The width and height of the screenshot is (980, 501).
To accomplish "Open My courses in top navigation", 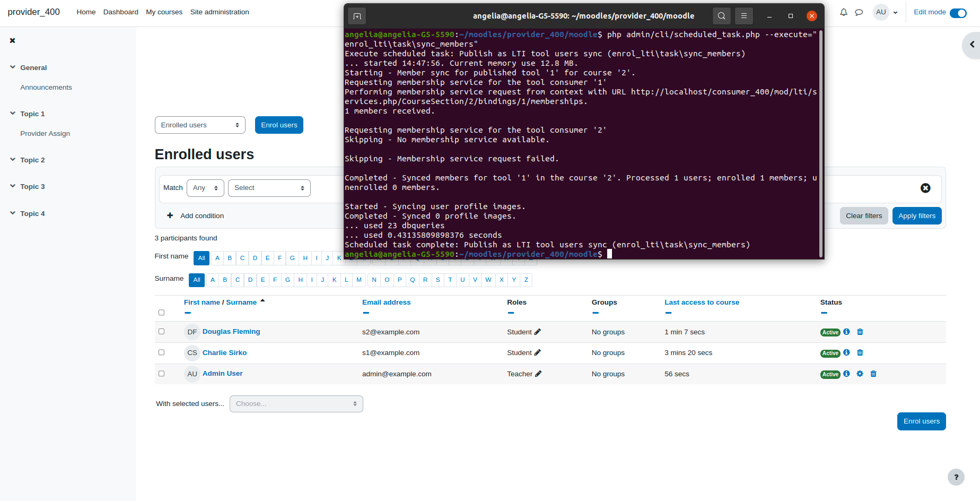I will (164, 12).
